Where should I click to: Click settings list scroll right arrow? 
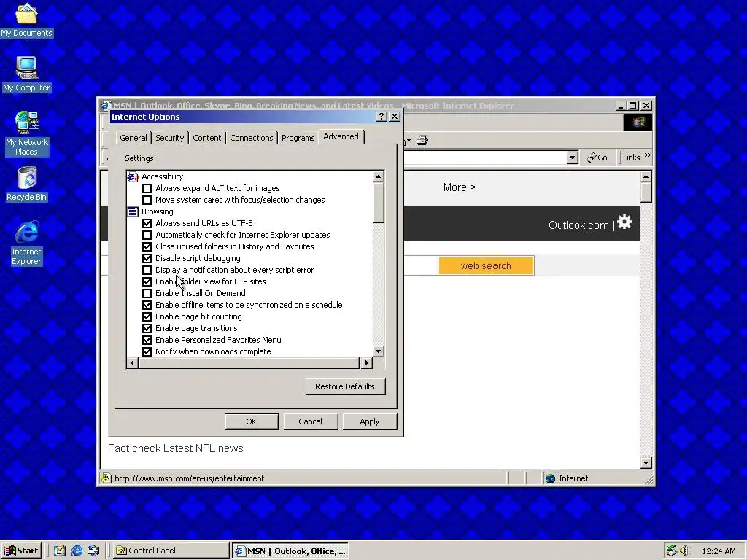click(x=366, y=363)
